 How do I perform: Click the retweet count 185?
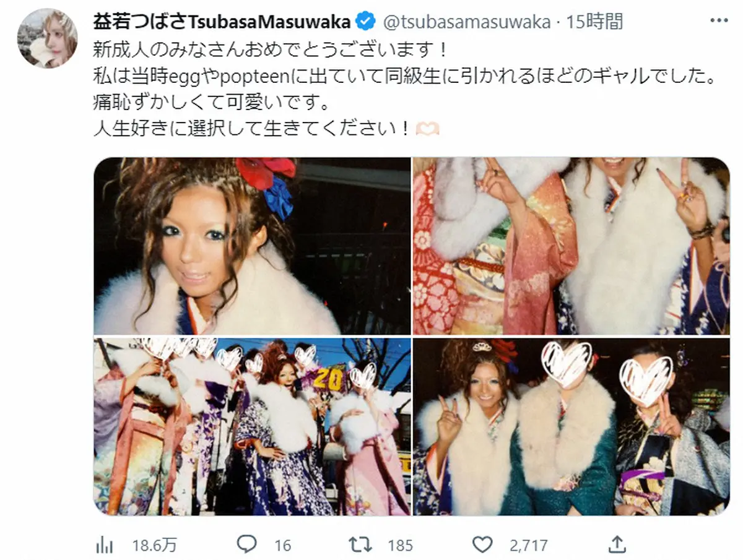(400, 545)
